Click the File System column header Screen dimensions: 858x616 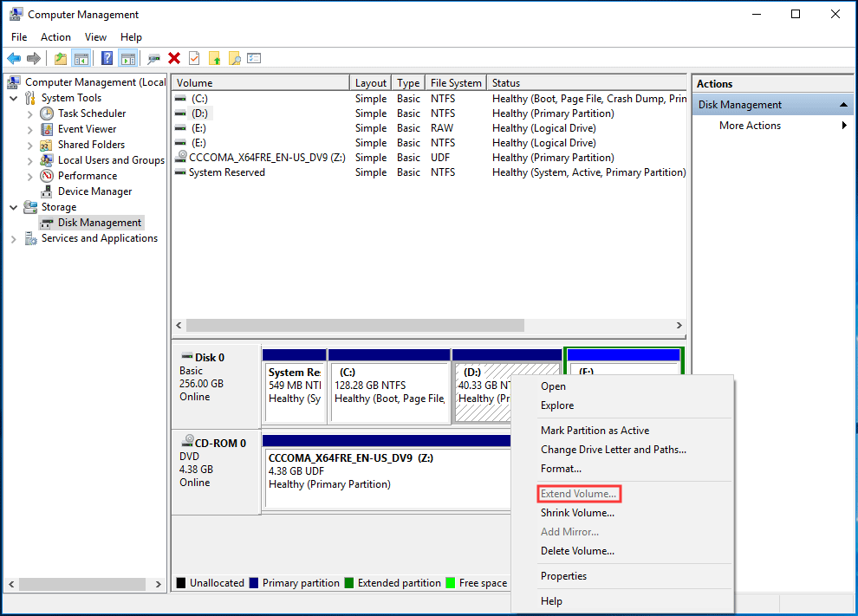pos(456,83)
